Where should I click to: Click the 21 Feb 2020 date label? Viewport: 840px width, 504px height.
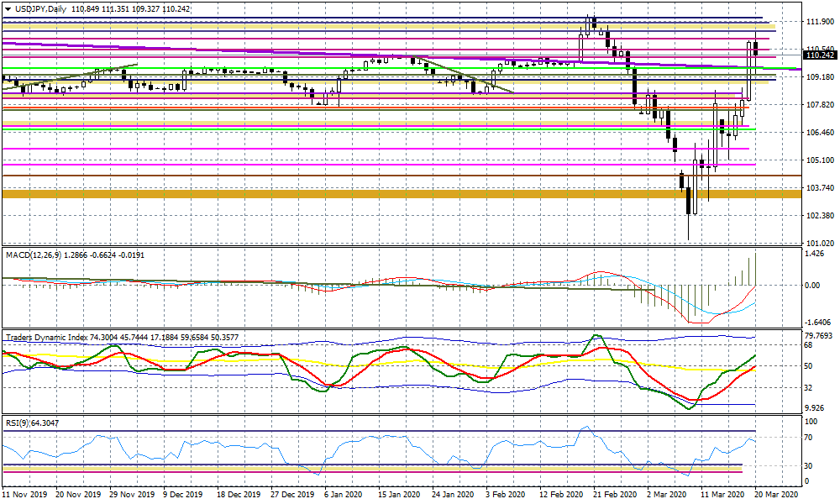tap(614, 495)
